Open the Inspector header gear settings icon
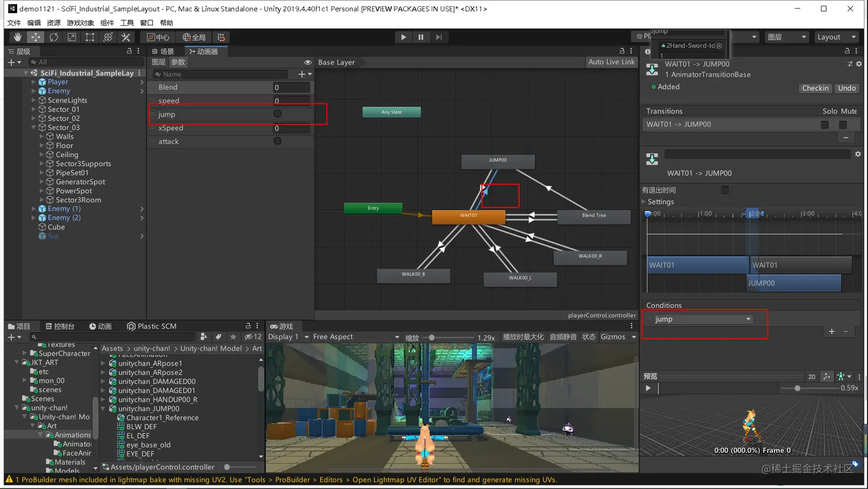This screenshot has height=489, width=868. 859,64
